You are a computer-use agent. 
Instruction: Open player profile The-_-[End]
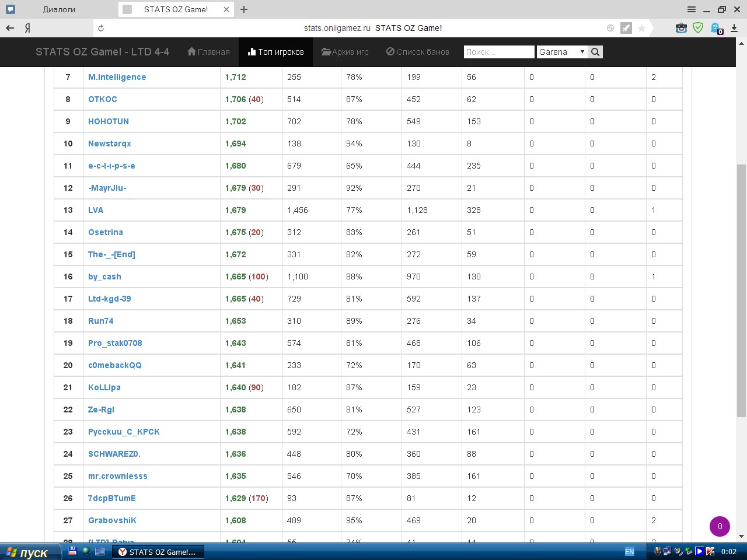pos(111,254)
